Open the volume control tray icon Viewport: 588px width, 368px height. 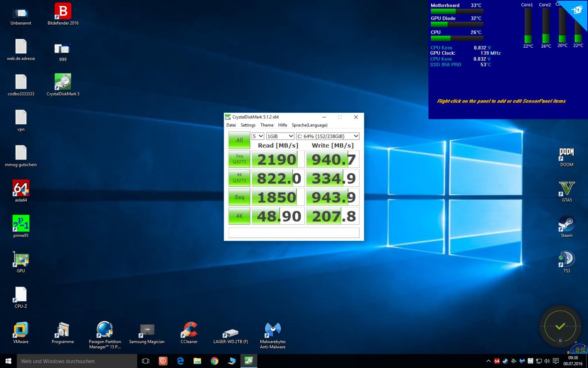point(547,361)
